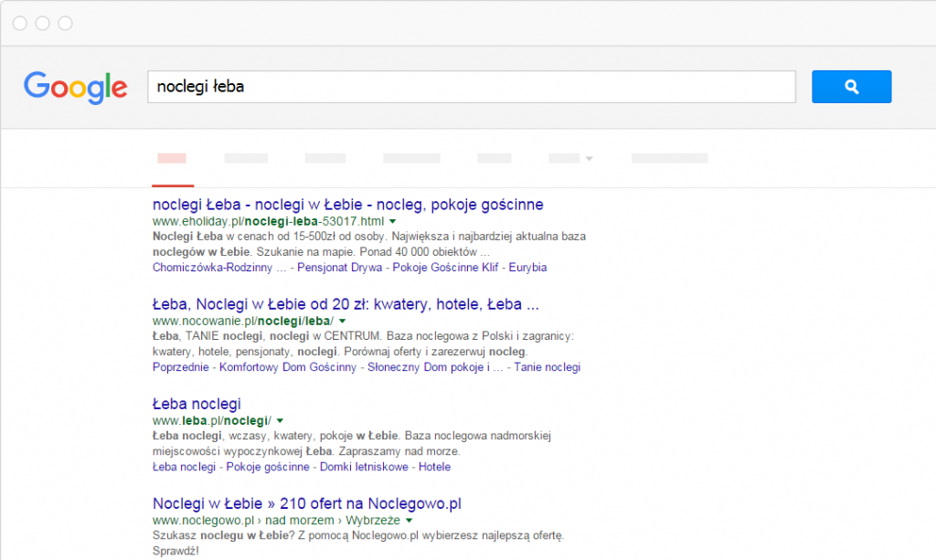Open 'Słoneczny Dom pokoje i ...' sitelink
936x560 pixels.
tap(435, 366)
